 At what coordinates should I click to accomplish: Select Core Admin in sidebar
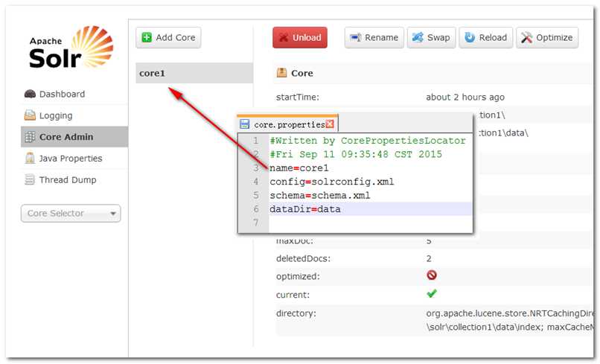tap(74, 137)
